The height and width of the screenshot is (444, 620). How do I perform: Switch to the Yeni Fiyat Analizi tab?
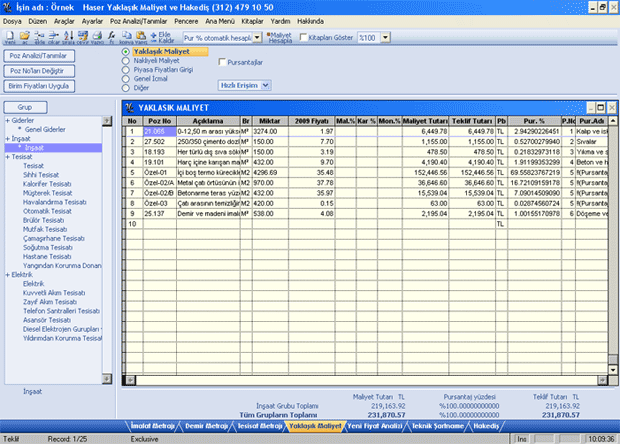tap(384, 426)
